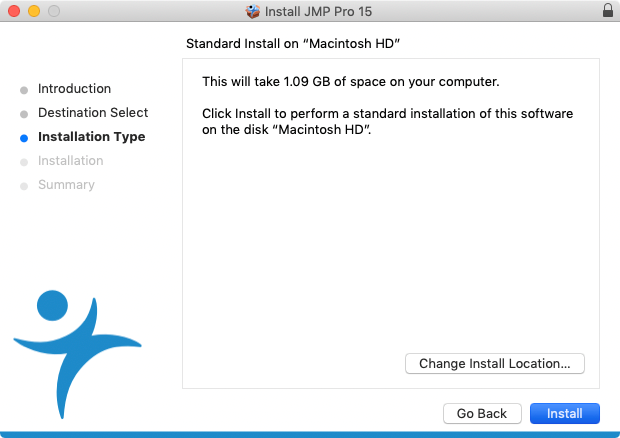
Task: Return to previous step with Go Back
Action: coord(482,413)
